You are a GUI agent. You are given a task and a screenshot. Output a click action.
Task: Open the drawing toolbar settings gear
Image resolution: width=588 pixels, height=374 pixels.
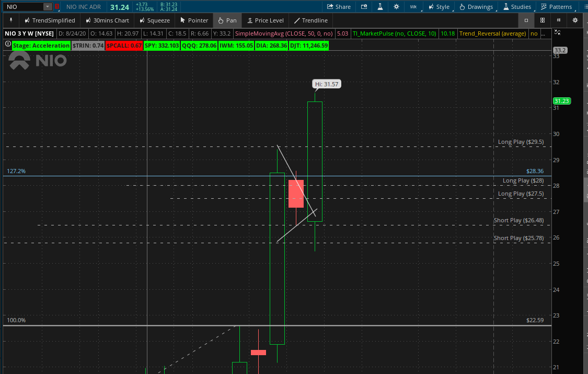575,20
